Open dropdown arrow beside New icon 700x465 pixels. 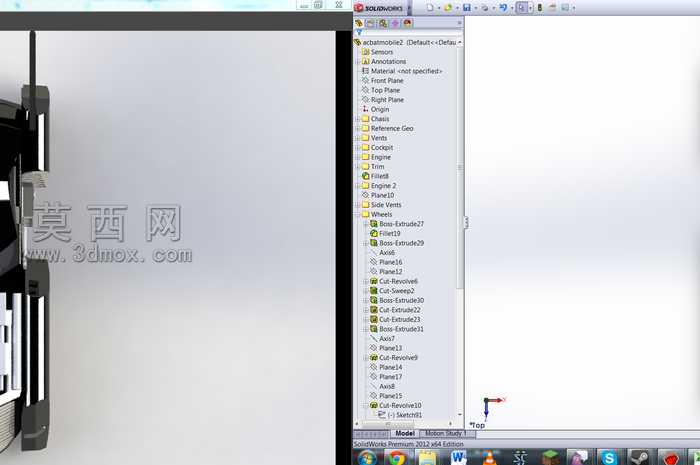438,8
